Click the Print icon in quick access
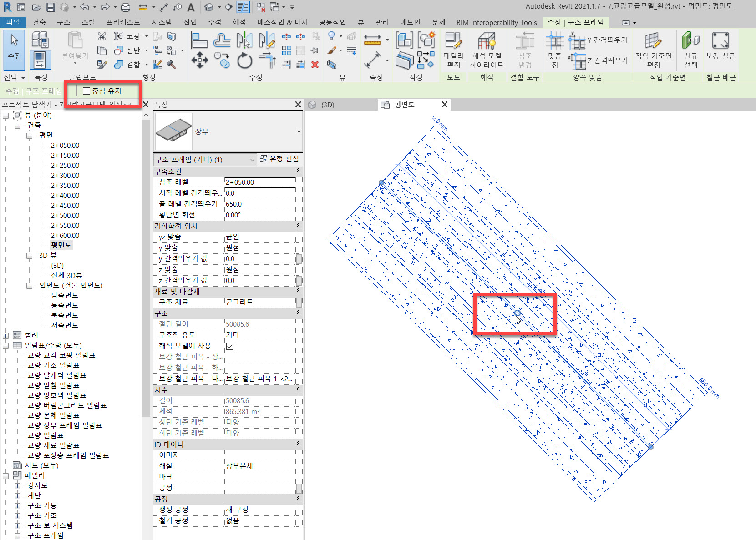The image size is (756, 540). point(126,7)
